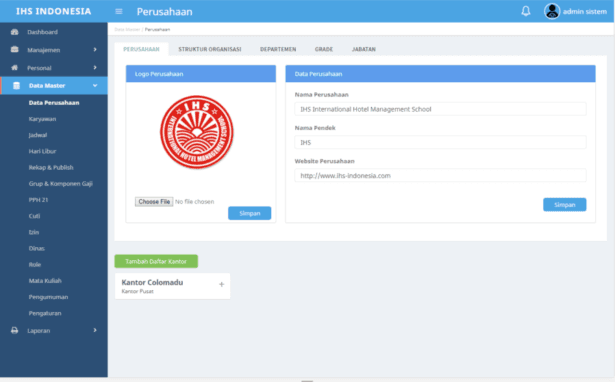
Task: Open the Kantor Colomadu office card
Action: 172,286
